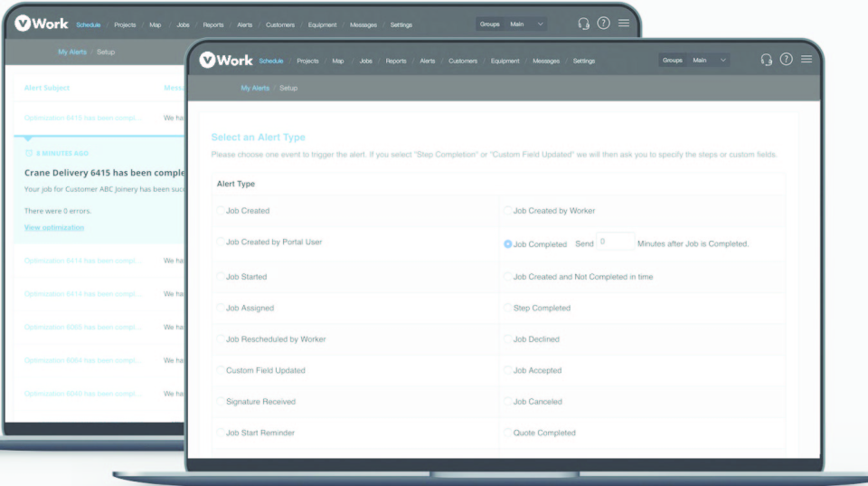Select Job Assigned radio button

[221, 308]
